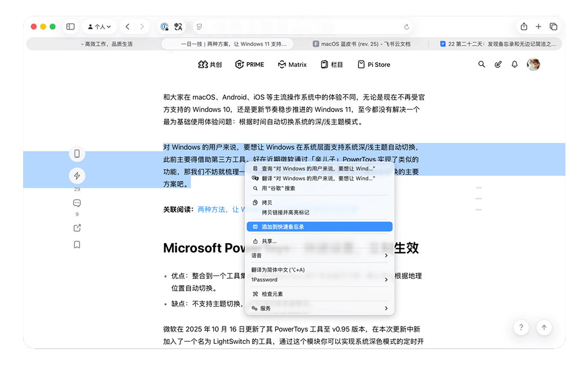This screenshot has height=379, width=588.
Task: Open the Matrix navigation link
Action: [x=292, y=64]
